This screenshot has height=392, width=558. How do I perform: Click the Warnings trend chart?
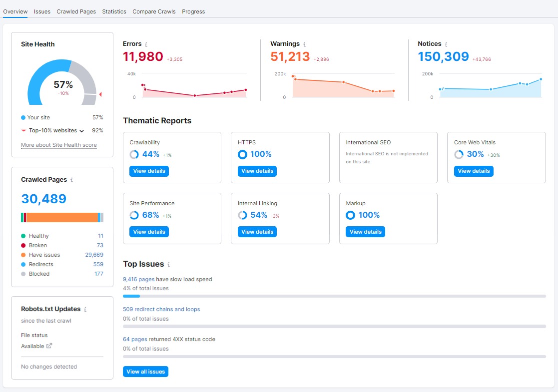pyautogui.click(x=343, y=86)
